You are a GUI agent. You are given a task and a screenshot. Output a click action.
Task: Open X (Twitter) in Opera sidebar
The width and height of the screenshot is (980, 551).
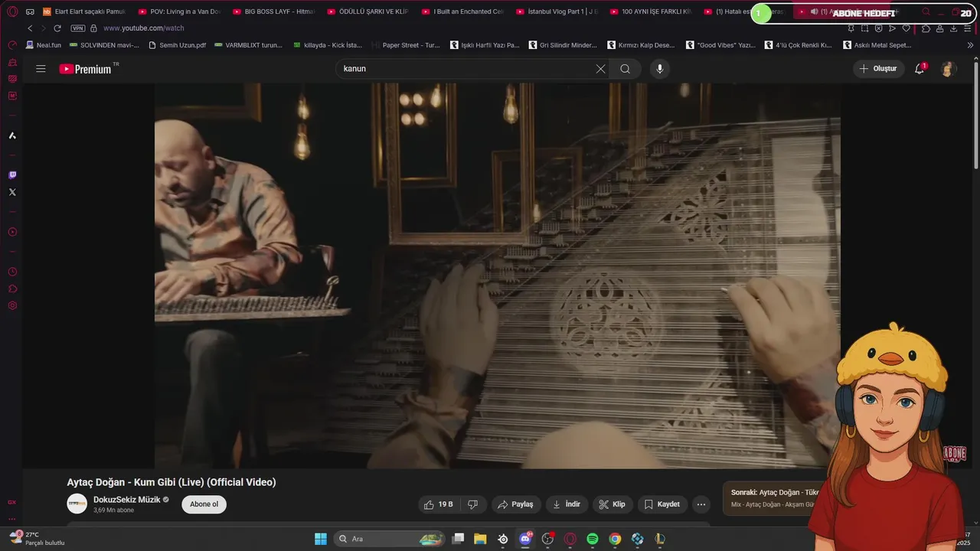tap(12, 192)
